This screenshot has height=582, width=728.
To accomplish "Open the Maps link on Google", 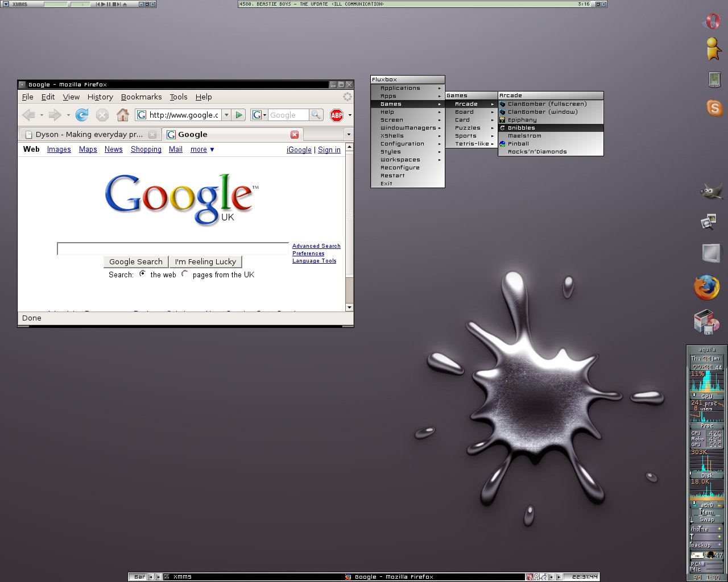I will (x=88, y=149).
